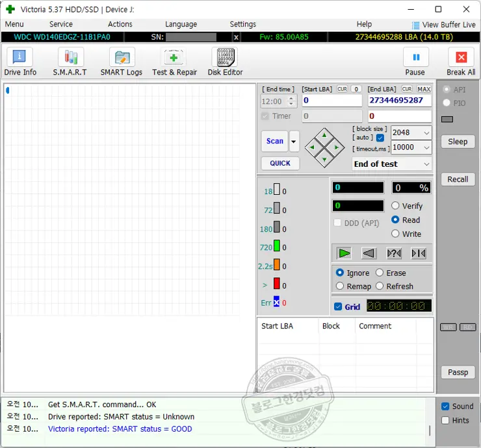Choose the Remap error action
The height and width of the screenshot is (448, 481).
point(340,286)
